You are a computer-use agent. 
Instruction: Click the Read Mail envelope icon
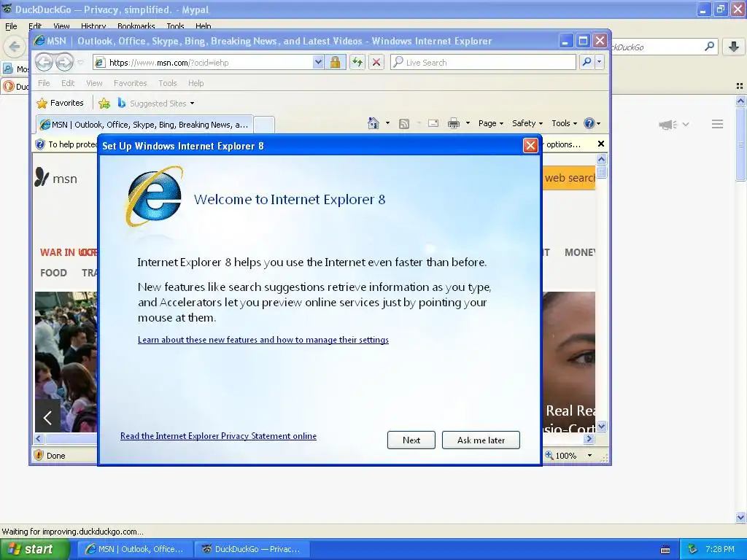click(x=433, y=123)
